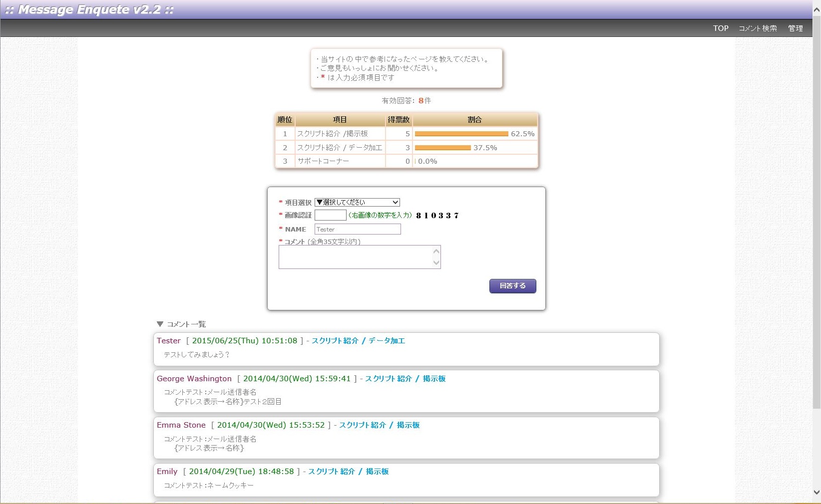This screenshot has width=821, height=504.
Task: Go to the 管理 admin page
Action: (x=795, y=28)
